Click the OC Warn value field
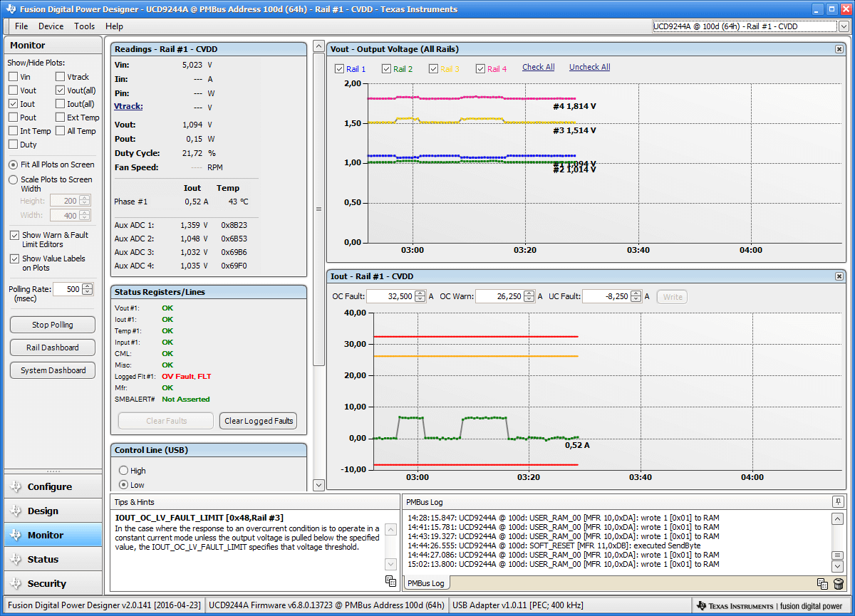Image resolution: width=855 pixels, height=616 pixels. 499,296
